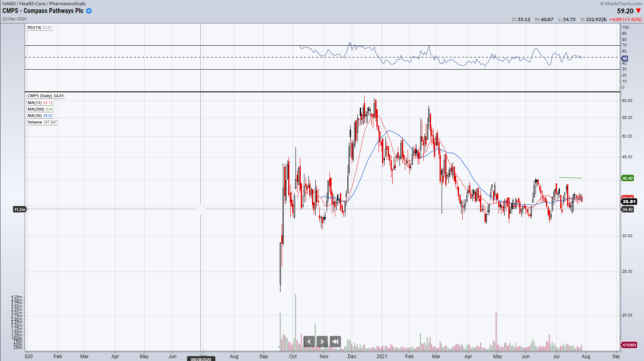The width and height of the screenshot is (644, 361).
Task: Click the 45.00 price axis label
Action: click(x=627, y=157)
